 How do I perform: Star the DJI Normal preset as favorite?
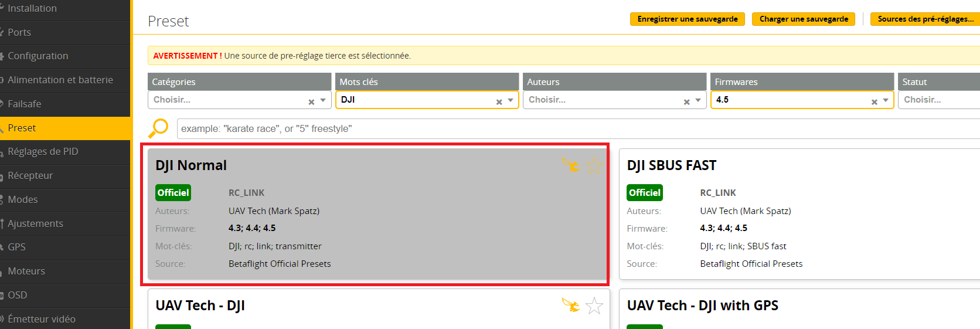click(594, 165)
